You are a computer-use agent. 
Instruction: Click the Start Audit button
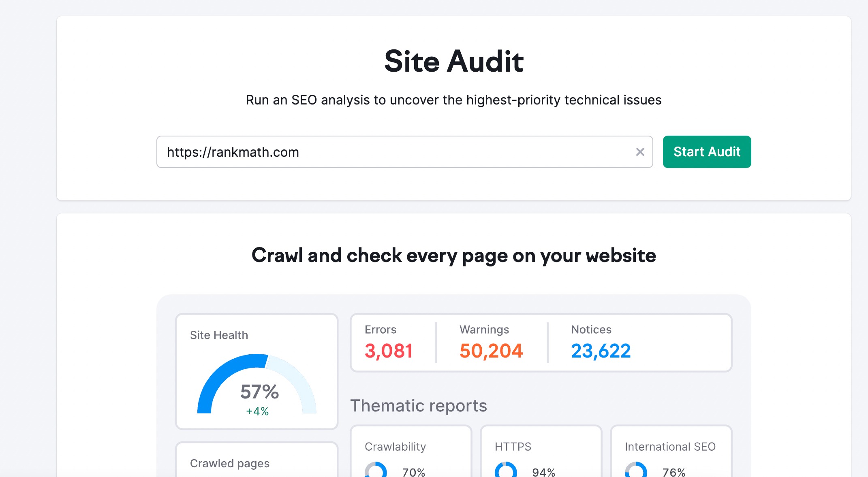707,152
